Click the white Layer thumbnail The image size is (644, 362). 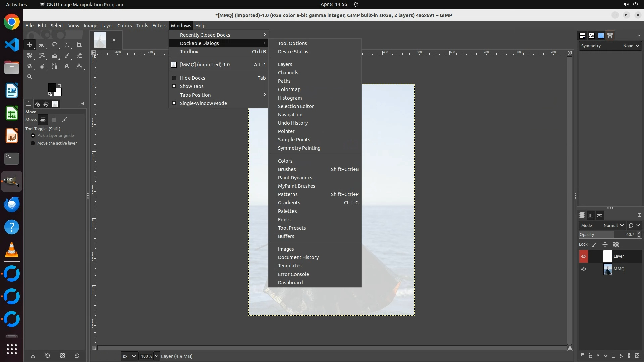click(x=607, y=256)
